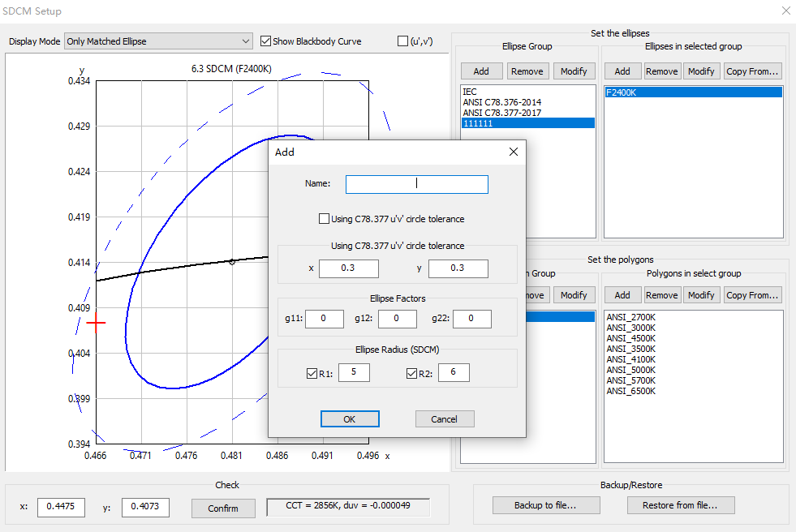Uncheck the R1 radius checkbox
Viewport: 796px width, 532px height.
coord(312,374)
